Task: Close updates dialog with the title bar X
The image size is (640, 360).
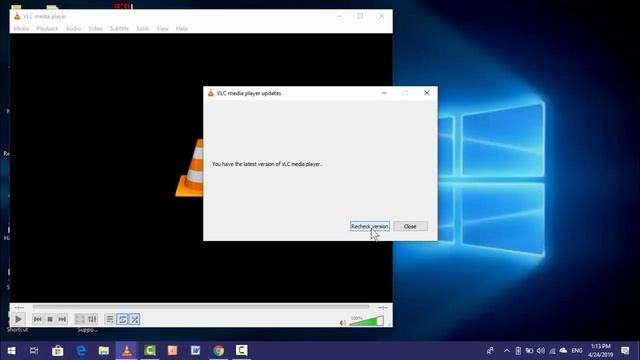Action: point(427,93)
